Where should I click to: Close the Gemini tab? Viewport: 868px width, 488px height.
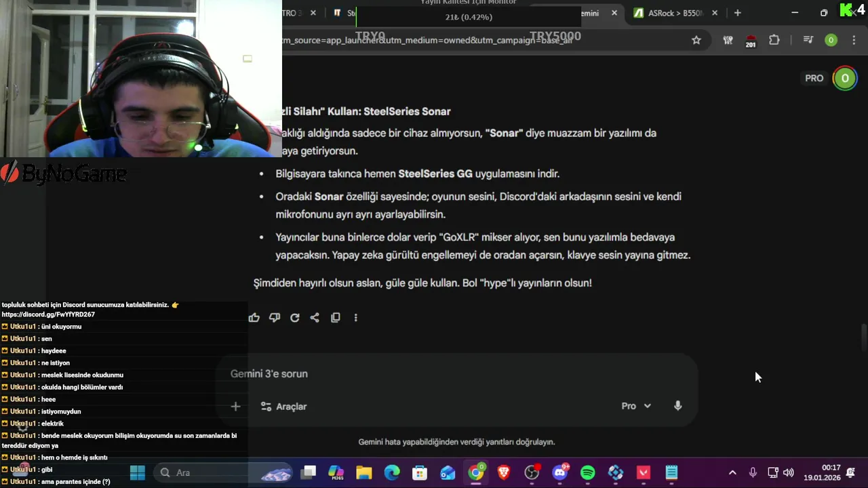point(614,13)
